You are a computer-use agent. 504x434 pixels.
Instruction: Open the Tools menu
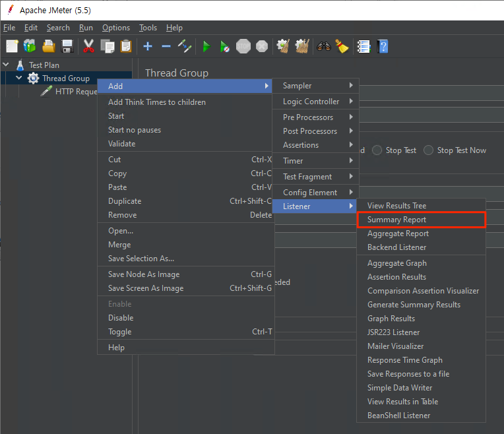(x=148, y=28)
